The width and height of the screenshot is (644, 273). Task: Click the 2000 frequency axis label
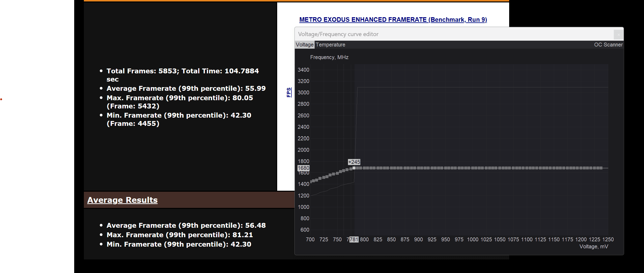pyautogui.click(x=303, y=150)
